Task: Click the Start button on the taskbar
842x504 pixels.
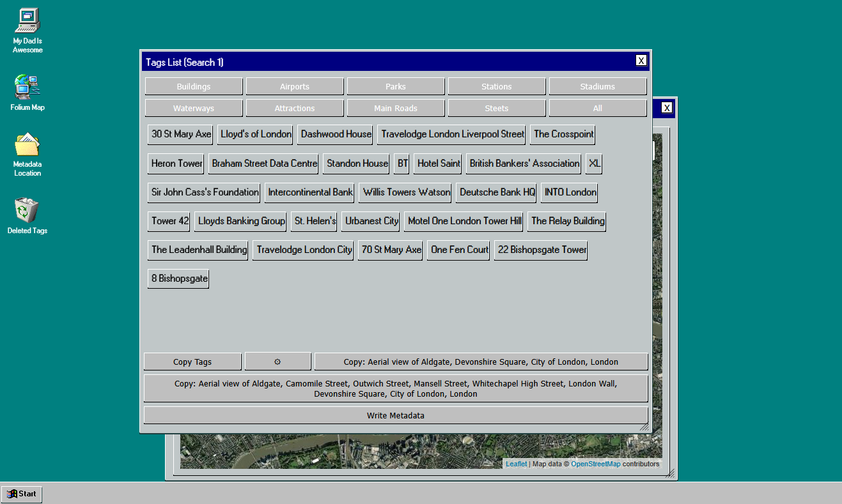Action: pyautogui.click(x=22, y=494)
